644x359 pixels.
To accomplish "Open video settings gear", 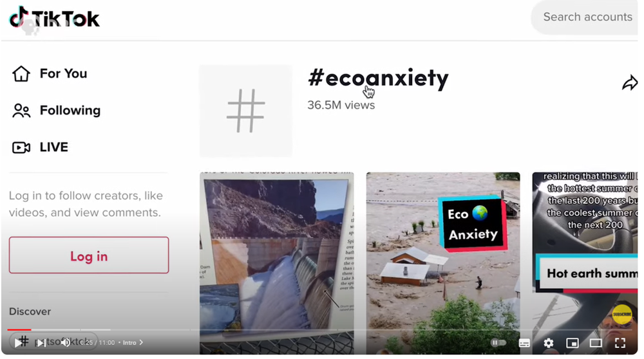I will pyautogui.click(x=548, y=343).
